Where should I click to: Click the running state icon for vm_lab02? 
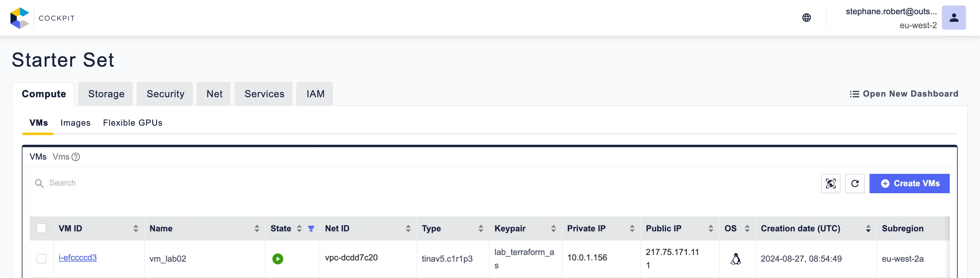tap(278, 259)
